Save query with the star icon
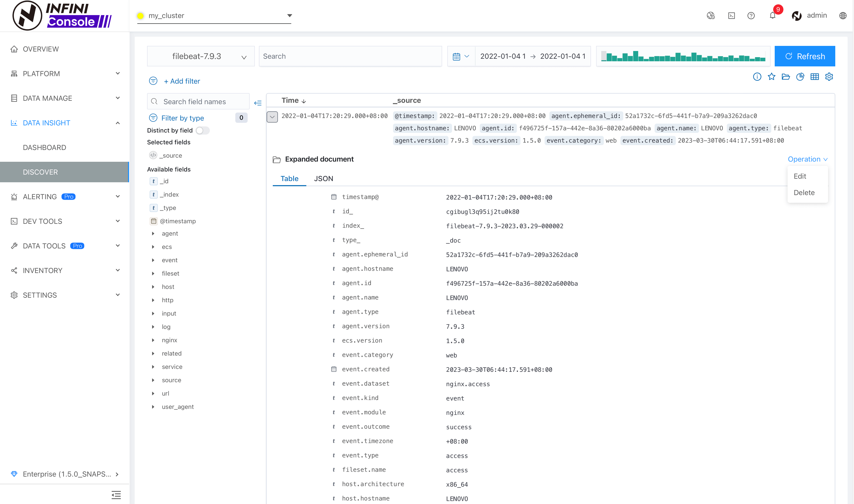Screen dimensions: 854x504 [x=771, y=77]
